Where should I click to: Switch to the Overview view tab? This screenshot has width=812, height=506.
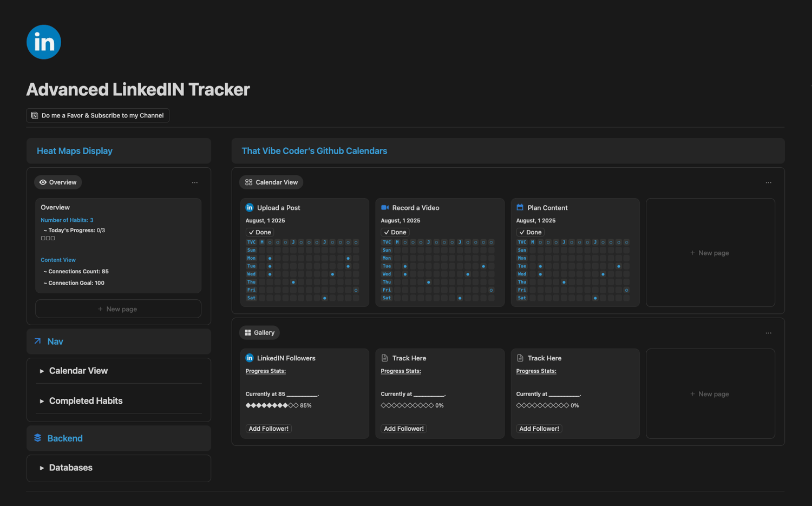coord(58,182)
